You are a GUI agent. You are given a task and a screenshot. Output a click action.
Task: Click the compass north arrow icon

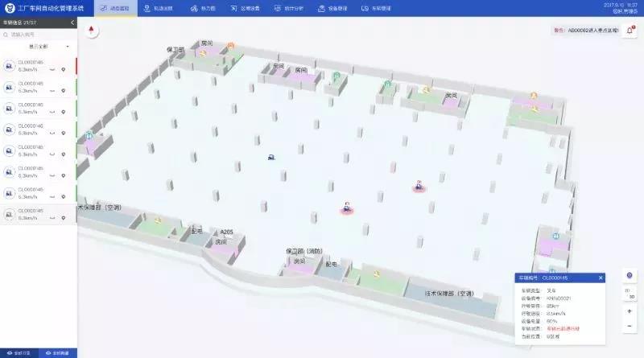point(93,31)
